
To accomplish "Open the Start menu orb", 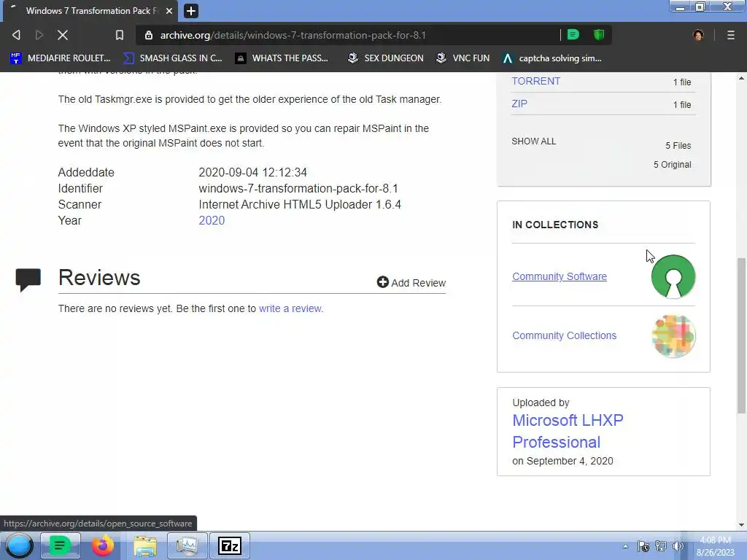I will point(19,545).
